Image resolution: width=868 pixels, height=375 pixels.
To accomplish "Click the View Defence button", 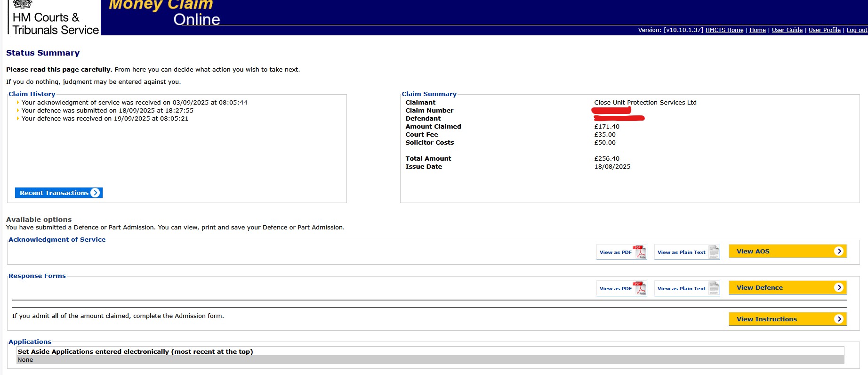I will pyautogui.click(x=788, y=287).
